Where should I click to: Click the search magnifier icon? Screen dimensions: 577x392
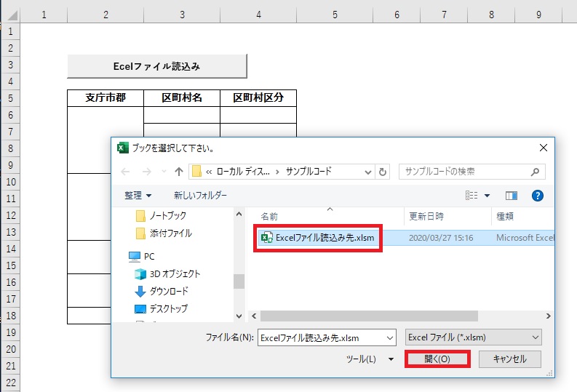(x=535, y=172)
